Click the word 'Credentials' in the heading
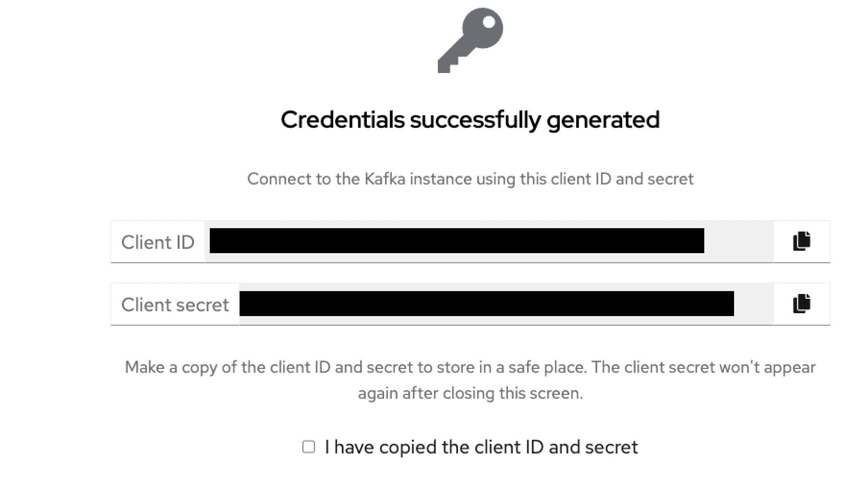This screenshot has width=868, height=489. pos(342,120)
